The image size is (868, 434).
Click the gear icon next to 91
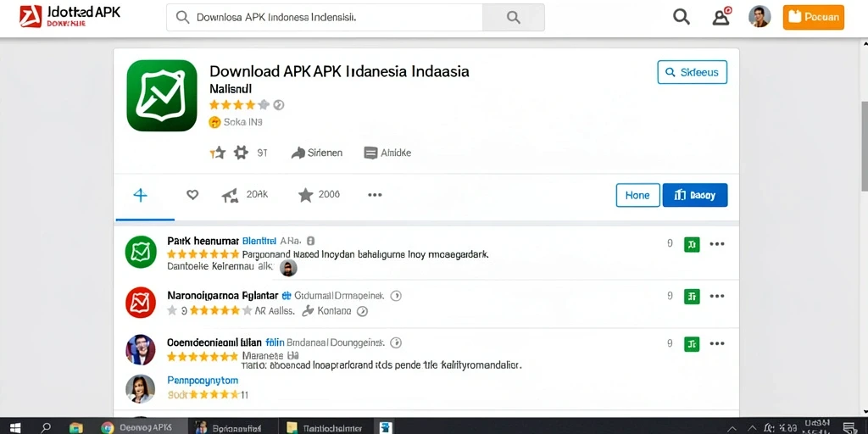(x=241, y=153)
